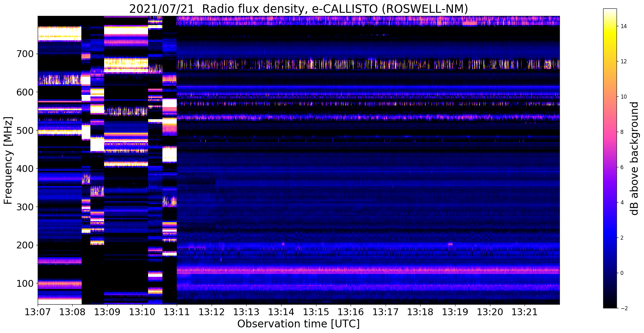Click the colorbar tick value 14

(624, 26)
